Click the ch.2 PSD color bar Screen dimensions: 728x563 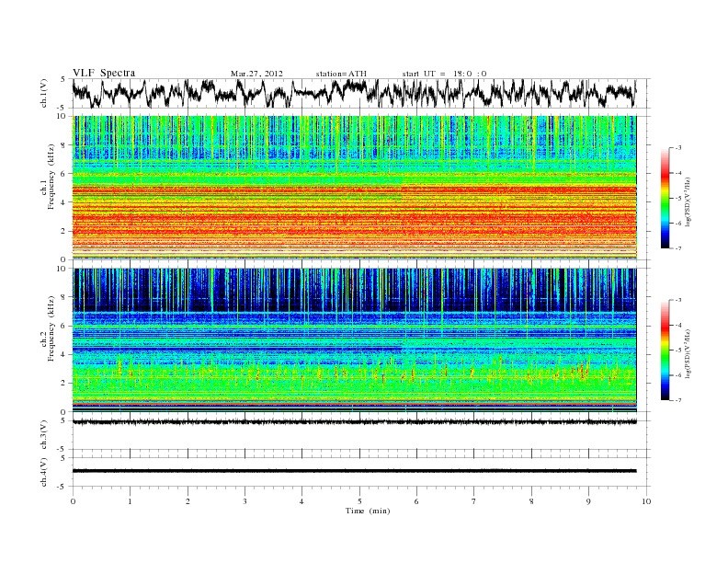665,350
